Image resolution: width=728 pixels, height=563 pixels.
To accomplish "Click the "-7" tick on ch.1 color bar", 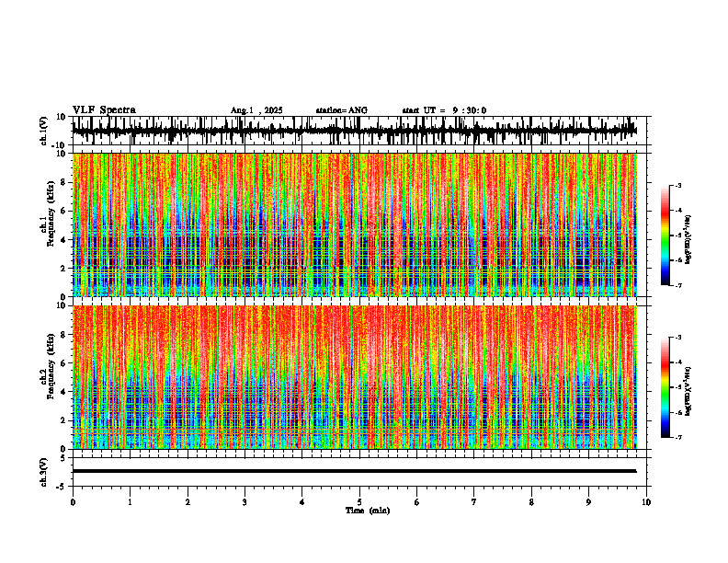I will pos(678,285).
